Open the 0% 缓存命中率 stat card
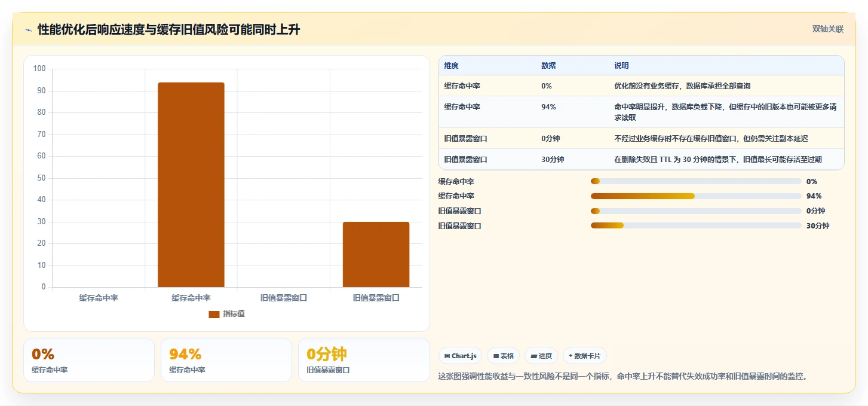 pyautogui.click(x=89, y=360)
